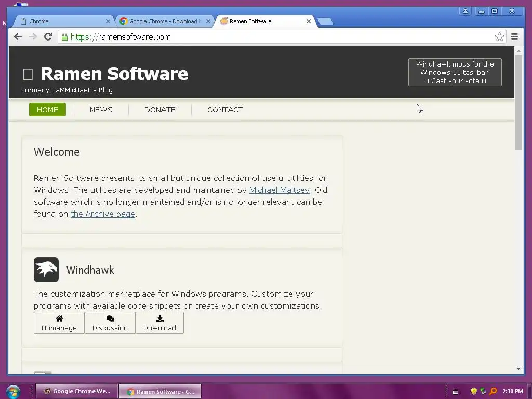This screenshot has height=399, width=532.
Task: Open the CONTACT page
Action: (225, 110)
